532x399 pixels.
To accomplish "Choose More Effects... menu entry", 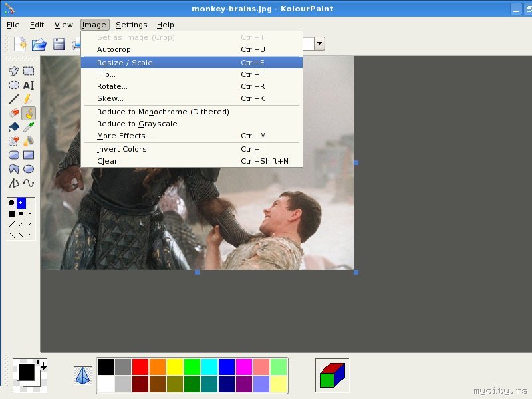I will click(192, 136).
